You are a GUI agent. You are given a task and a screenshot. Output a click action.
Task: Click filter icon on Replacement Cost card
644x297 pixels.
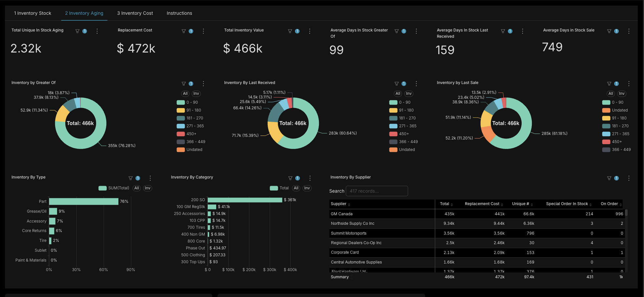coord(184,31)
